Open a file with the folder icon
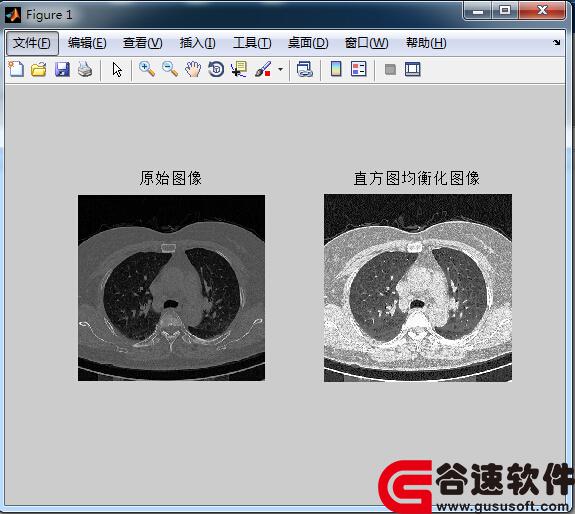575x514 pixels. 39,69
